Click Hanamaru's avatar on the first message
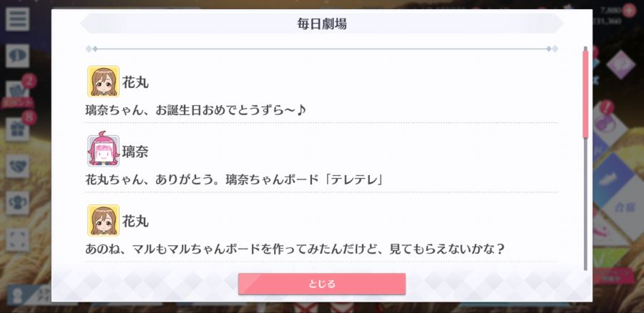This screenshot has height=313, width=644. click(104, 81)
